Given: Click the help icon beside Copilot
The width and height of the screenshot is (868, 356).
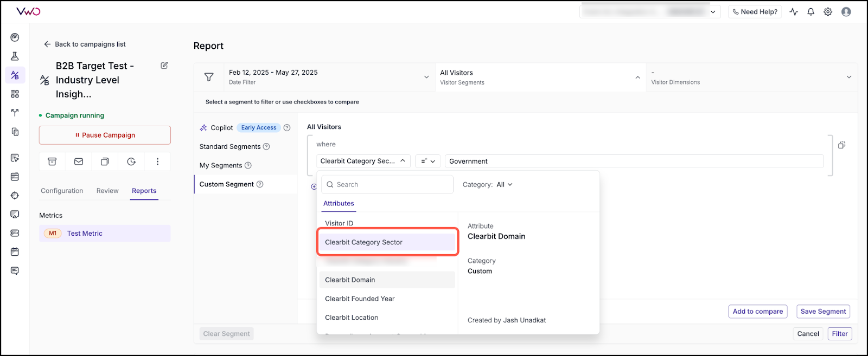Looking at the screenshot, I should (x=287, y=128).
